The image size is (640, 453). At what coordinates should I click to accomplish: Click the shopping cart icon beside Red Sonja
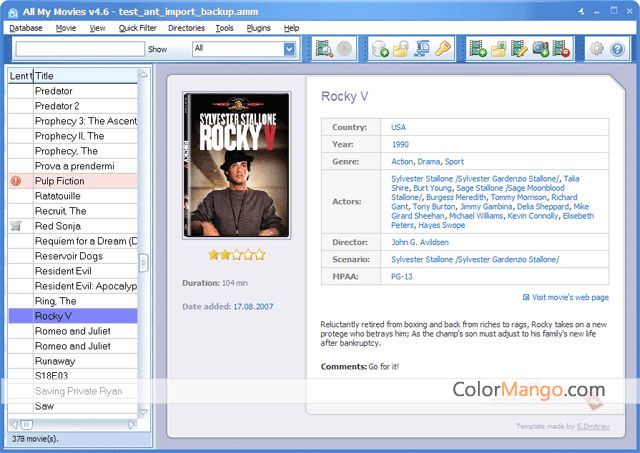point(15,226)
